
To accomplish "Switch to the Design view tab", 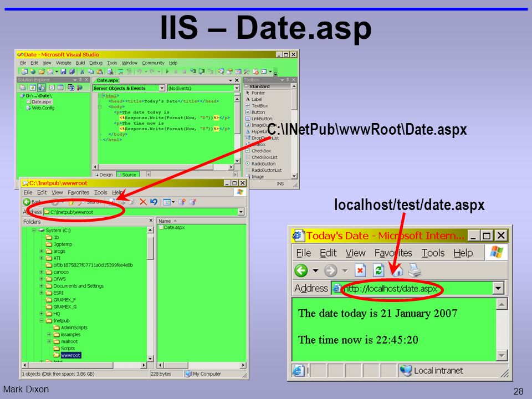I will (x=104, y=175).
